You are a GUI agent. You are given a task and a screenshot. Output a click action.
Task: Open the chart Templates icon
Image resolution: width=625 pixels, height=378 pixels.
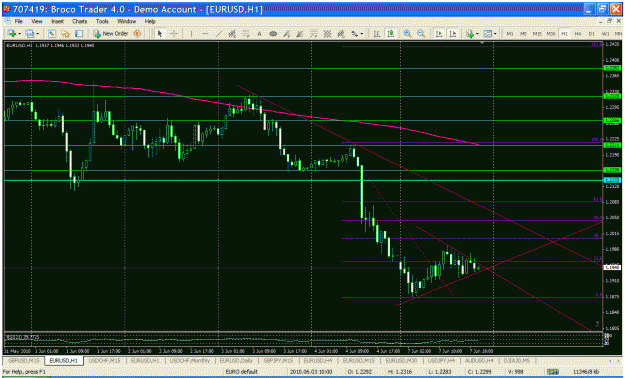pos(487,34)
